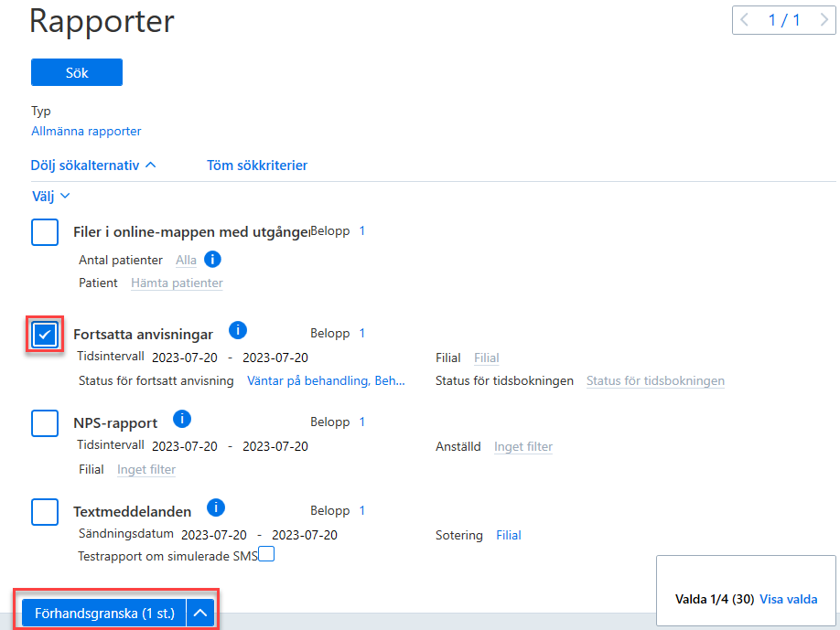This screenshot has width=840, height=630.
Task: Click the Textmeddelanden report title
Action: click(x=133, y=512)
